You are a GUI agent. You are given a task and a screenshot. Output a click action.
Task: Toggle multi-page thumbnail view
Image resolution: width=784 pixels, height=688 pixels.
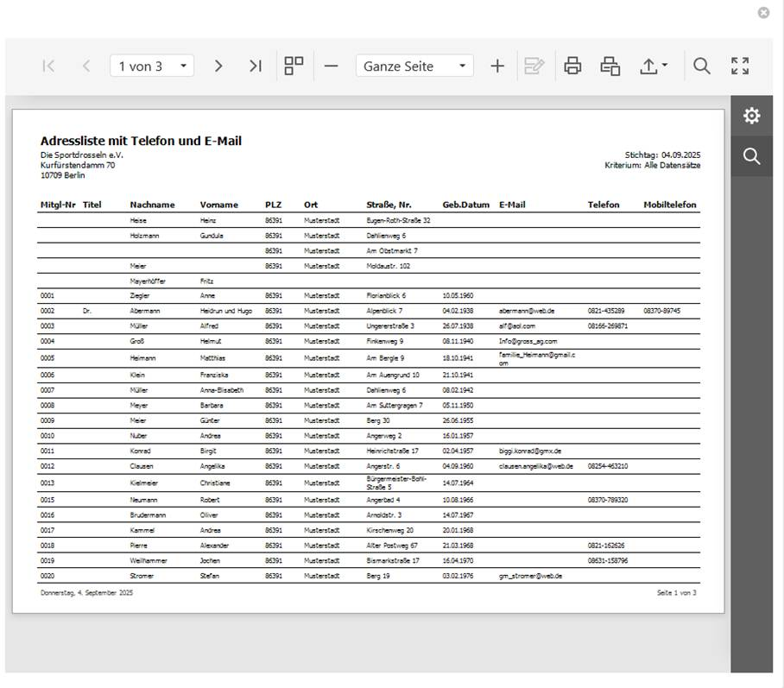(294, 66)
